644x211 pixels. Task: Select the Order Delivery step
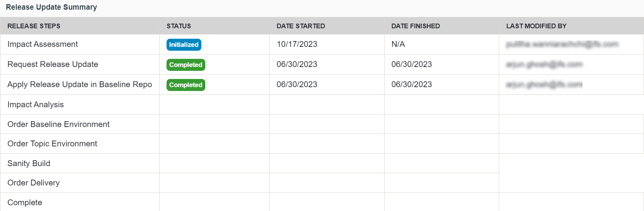34,183
